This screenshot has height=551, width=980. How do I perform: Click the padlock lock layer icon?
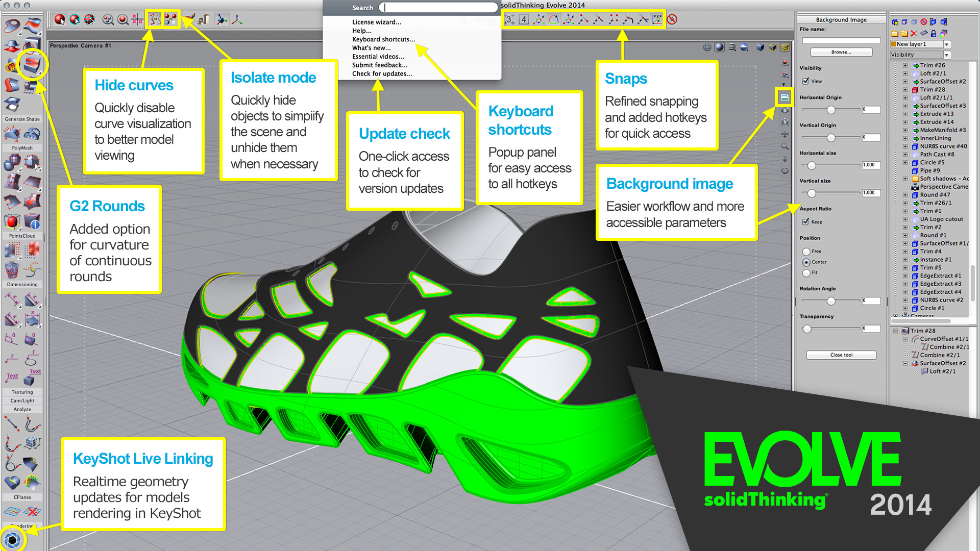click(x=934, y=34)
